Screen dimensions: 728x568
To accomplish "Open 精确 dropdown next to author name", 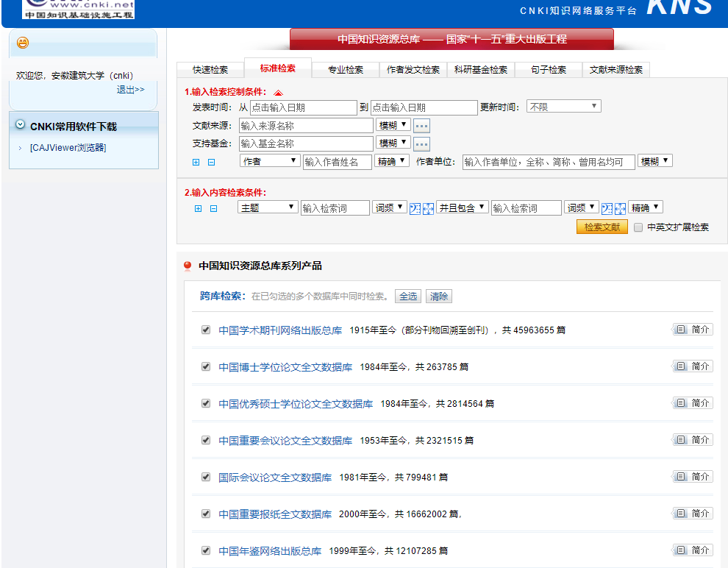I will coord(392,160).
